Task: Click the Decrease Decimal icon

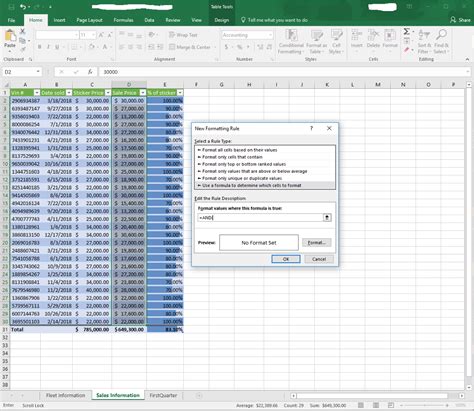Action: click(269, 47)
